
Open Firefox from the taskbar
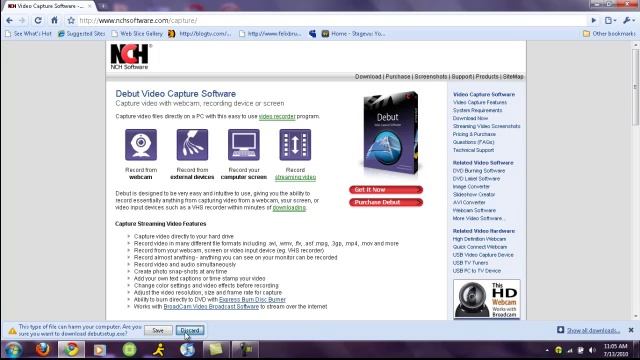pyautogui.click(x=43, y=350)
